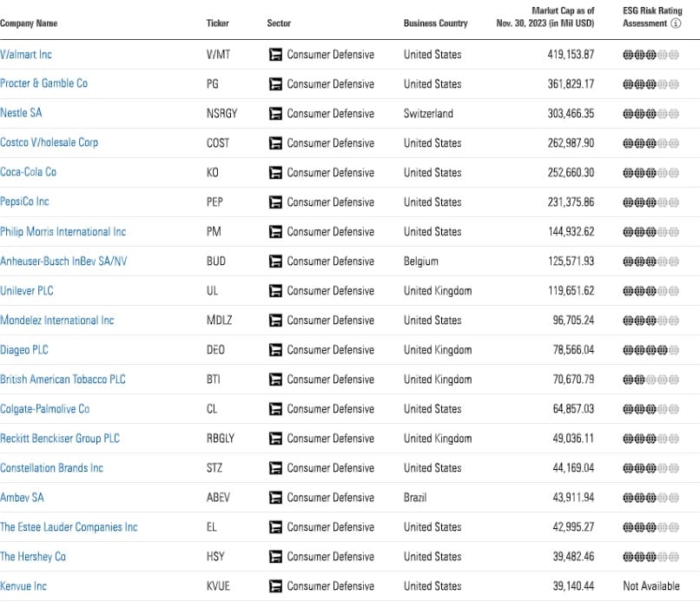Sort by the Ticker column header

pos(217,23)
